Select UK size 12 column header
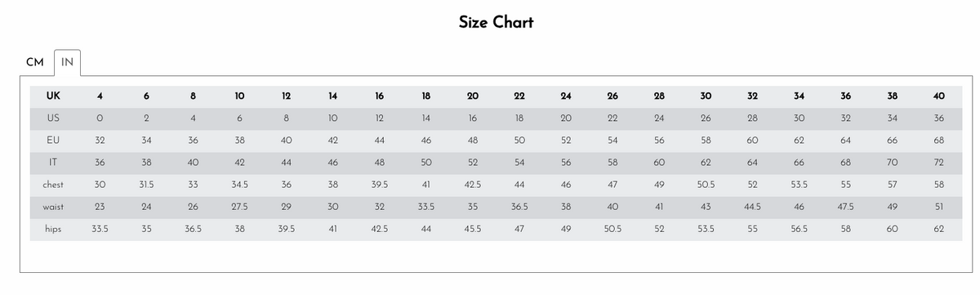Image resolution: width=980 pixels, height=295 pixels. [286, 96]
